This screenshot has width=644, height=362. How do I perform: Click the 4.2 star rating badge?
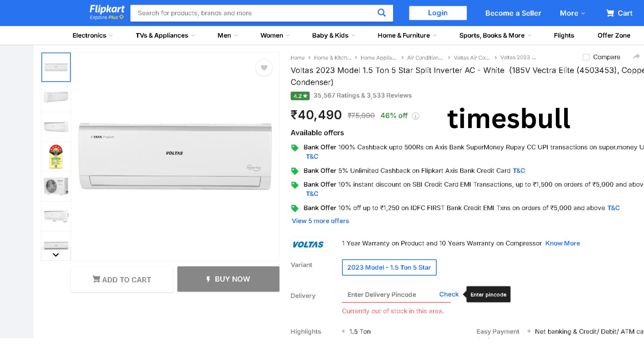coord(300,96)
